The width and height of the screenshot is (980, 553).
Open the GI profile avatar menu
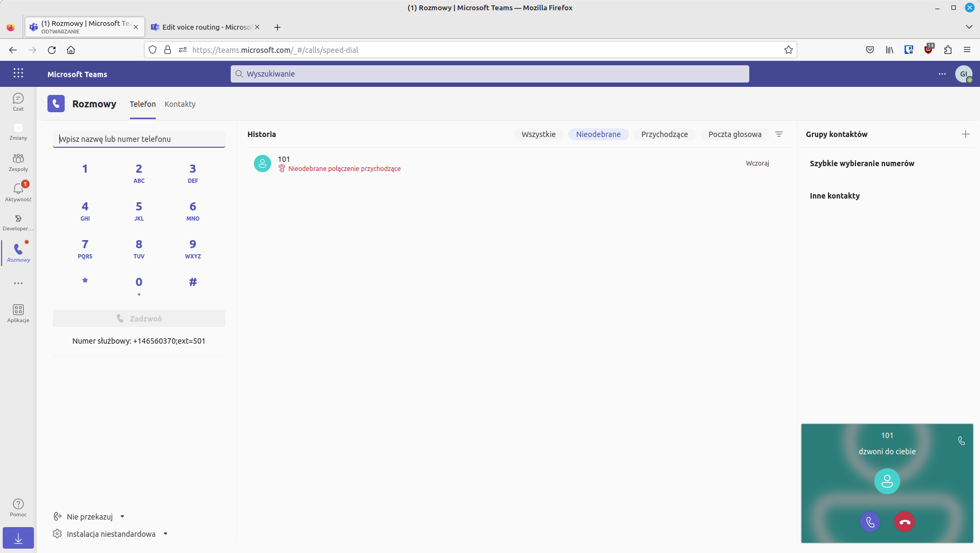(x=964, y=74)
